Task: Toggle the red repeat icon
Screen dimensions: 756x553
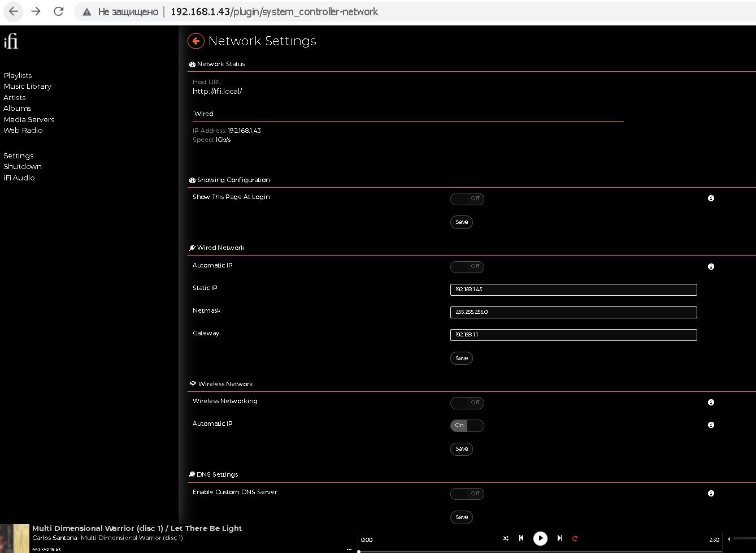Action: pos(575,538)
